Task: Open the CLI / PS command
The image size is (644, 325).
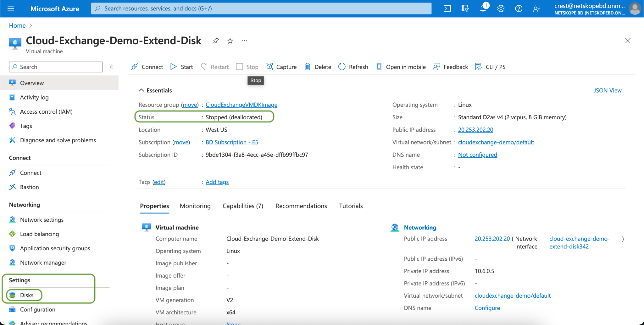Action: tap(490, 67)
